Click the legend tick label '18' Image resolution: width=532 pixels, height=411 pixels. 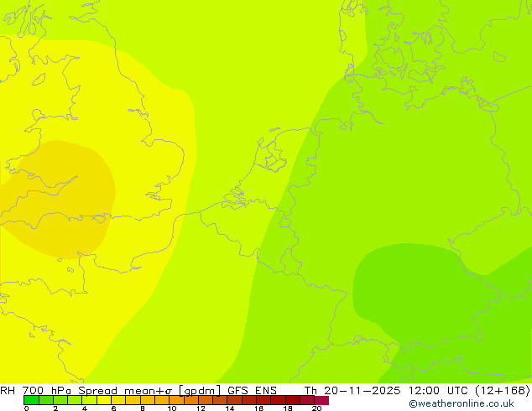coord(288,408)
